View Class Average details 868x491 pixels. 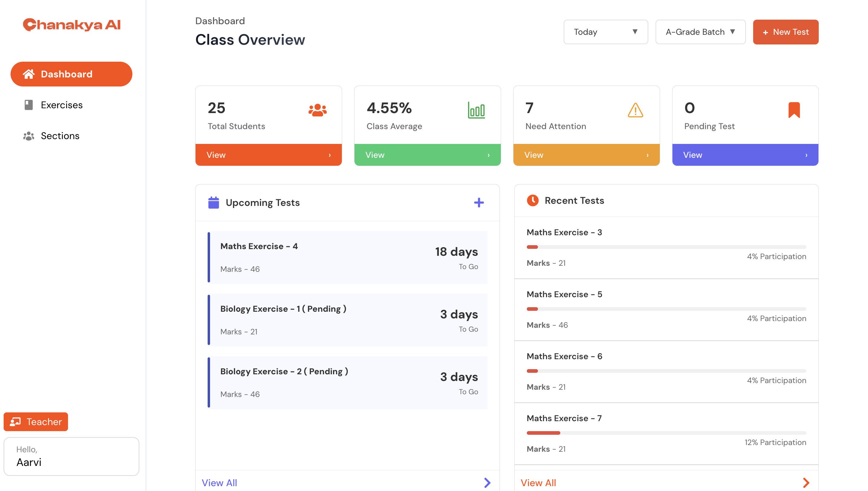[x=427, y=155]
